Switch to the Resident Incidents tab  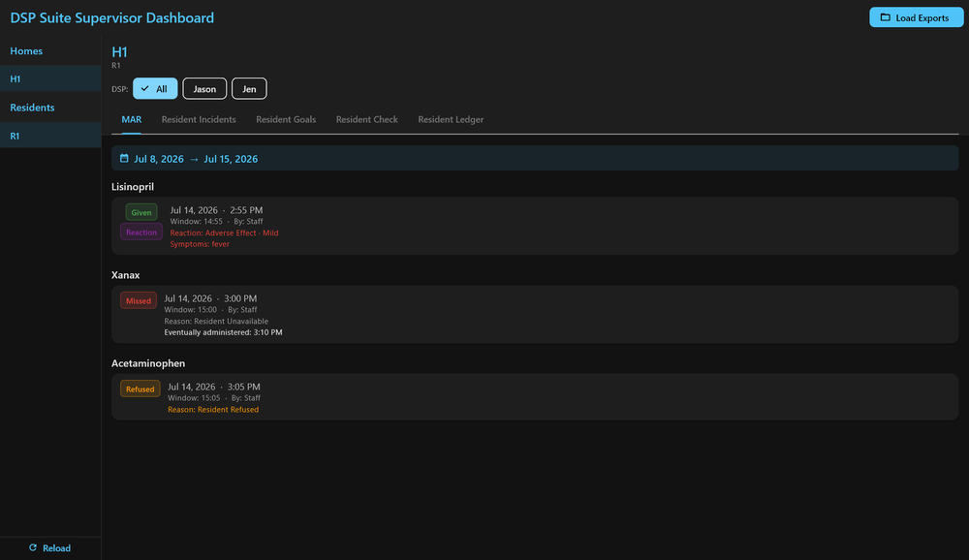(x=199, y=119)
